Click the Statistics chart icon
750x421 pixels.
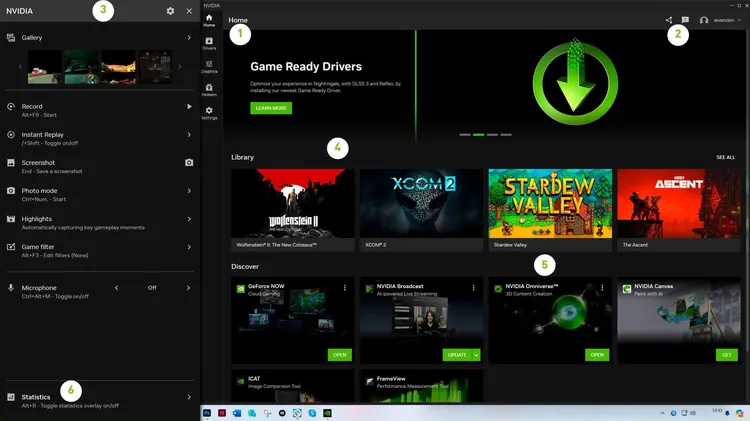pos(11,397)
